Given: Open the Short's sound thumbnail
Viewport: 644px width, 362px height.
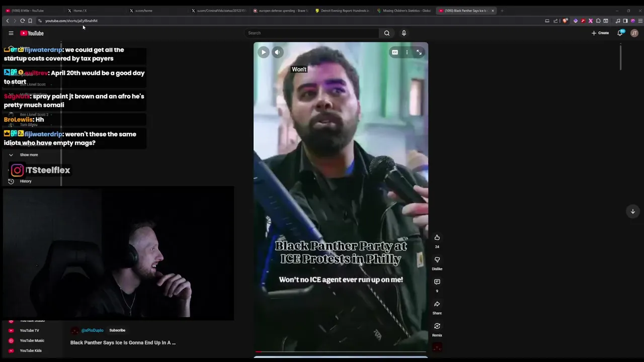Looking at the screenshot, I should (x=437, y=347).
